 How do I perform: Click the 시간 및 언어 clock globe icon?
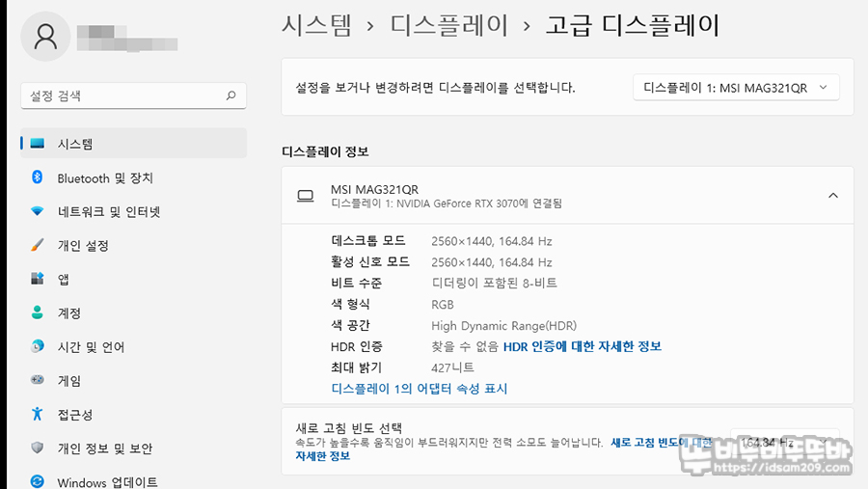point(37,346)
